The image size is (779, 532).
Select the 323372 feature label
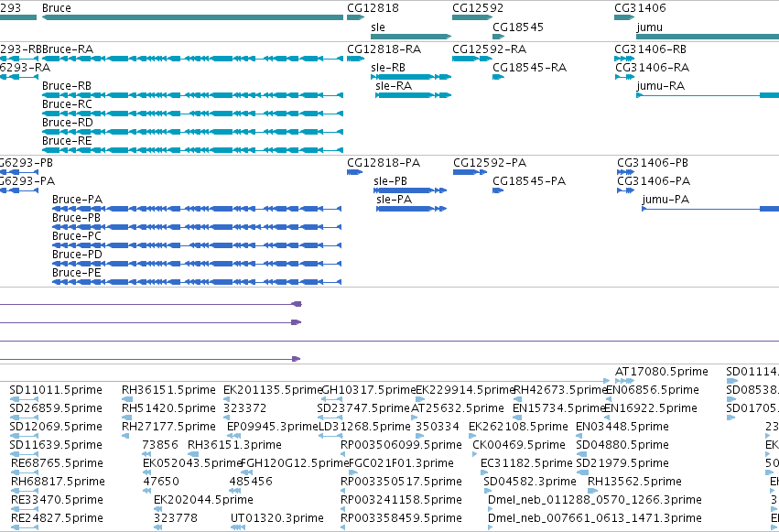click(x=244, y=408)
